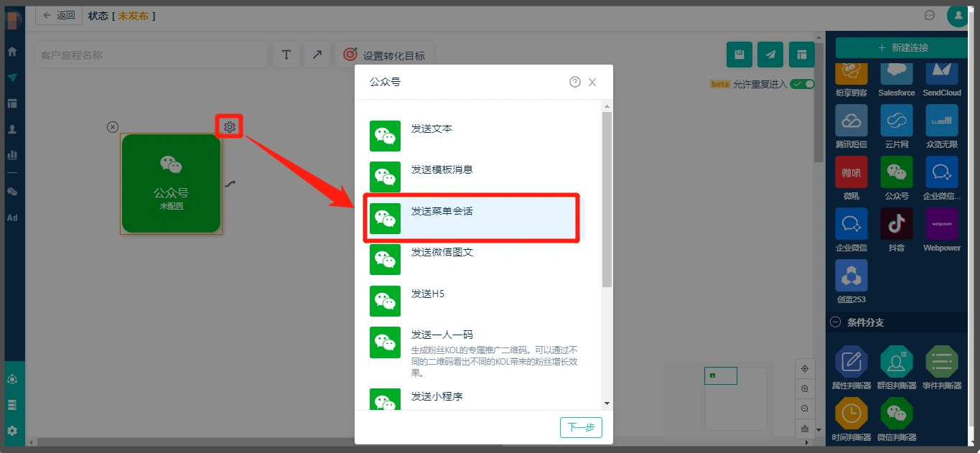This screenshot has width=980, height=453.
Task: Select the 时间判断器 condition
Action: pos(851,419)
